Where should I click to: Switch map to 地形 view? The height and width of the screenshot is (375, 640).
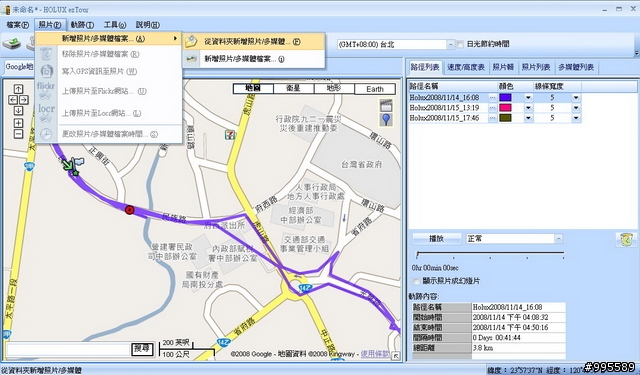click(x=334, y=89)
